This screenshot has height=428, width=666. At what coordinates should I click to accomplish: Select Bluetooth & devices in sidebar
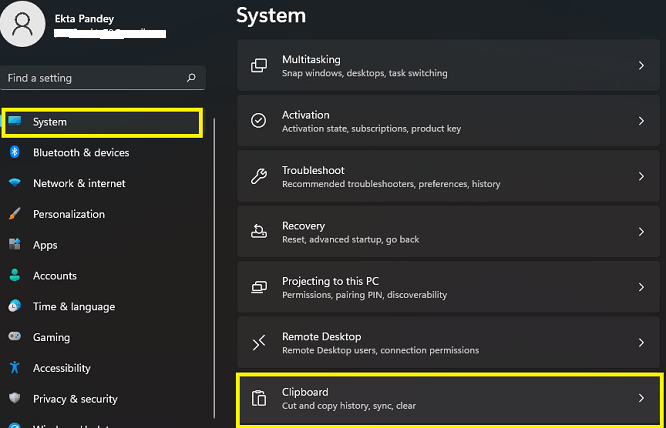[x=80, y=153]
